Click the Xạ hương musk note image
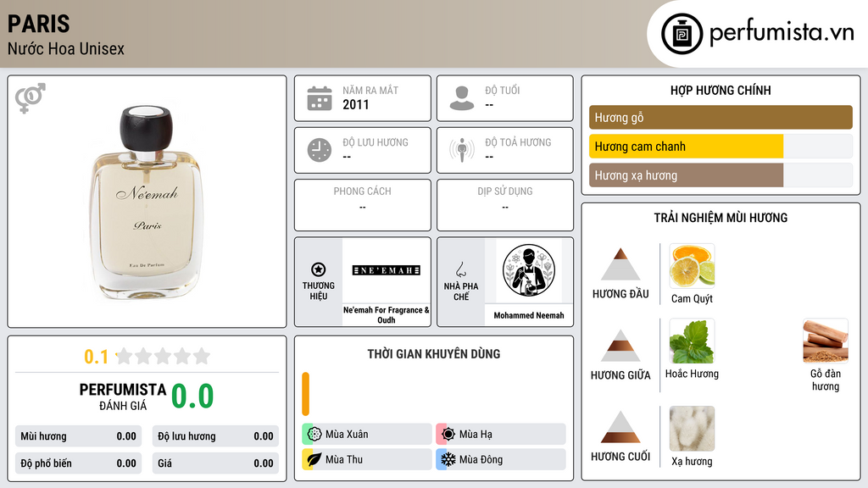This screenshot has height=488, width=868. tap(692, 429)
